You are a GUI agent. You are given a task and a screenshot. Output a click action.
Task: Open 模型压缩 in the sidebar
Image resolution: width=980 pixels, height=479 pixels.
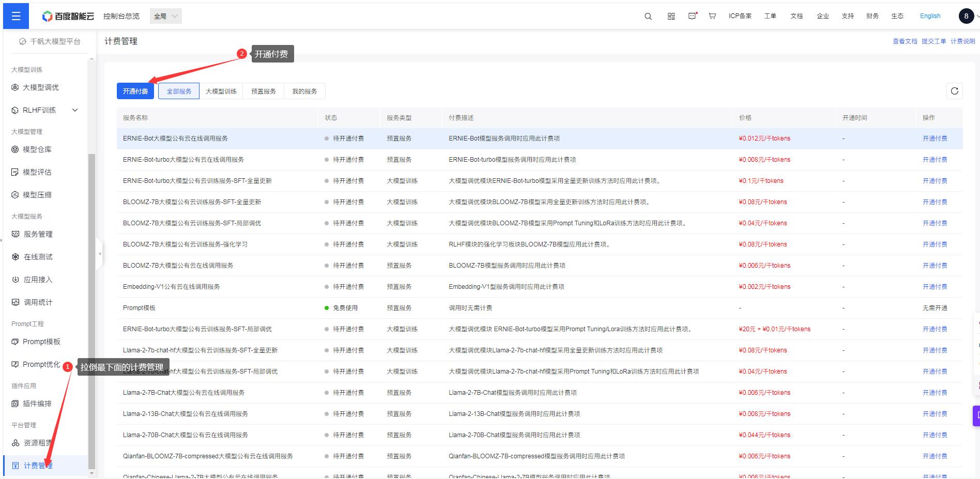37,195
